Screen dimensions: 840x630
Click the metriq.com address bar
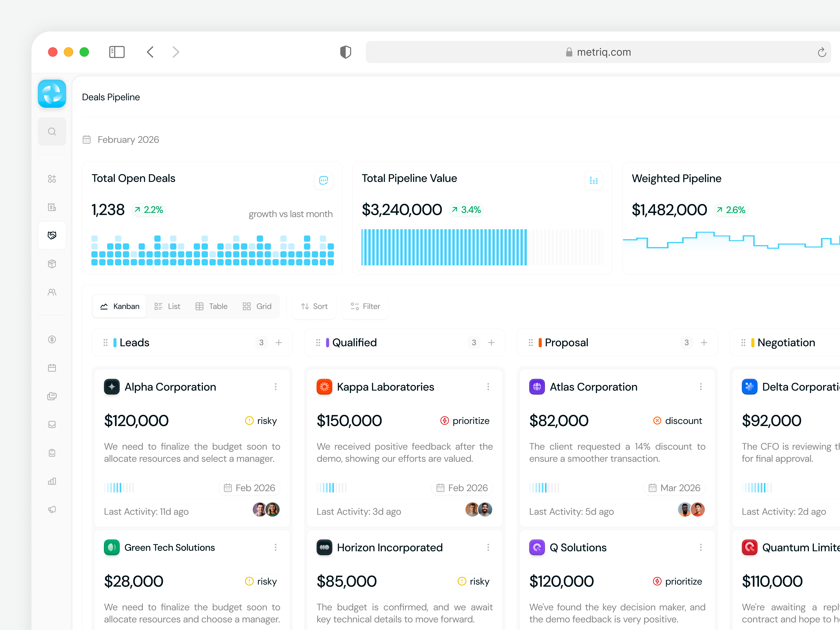coord(598,52)
